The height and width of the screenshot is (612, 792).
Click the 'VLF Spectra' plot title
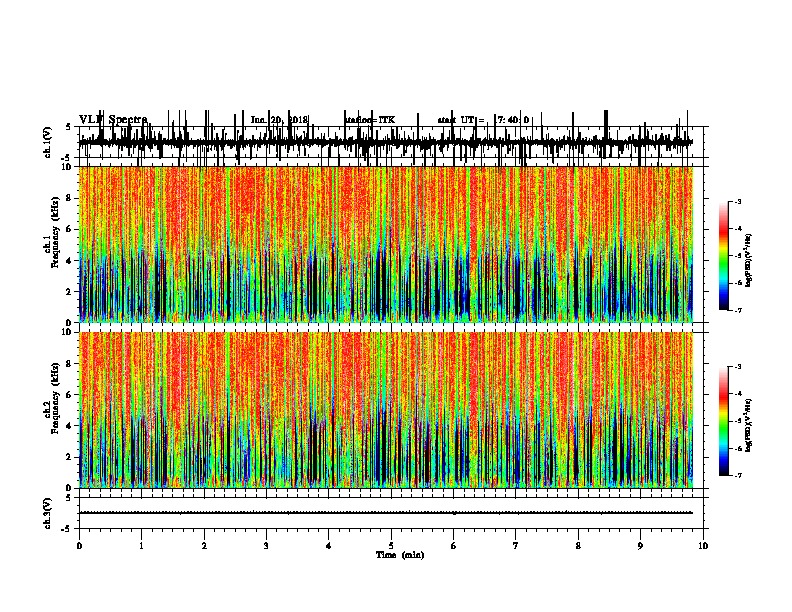[x=113, y=120]
